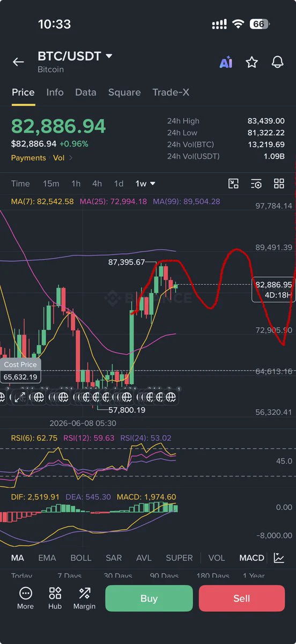296x644 pixels.
Task: Open the BTC/USDT pair selector dropdown
Action: tap(75, 56)
